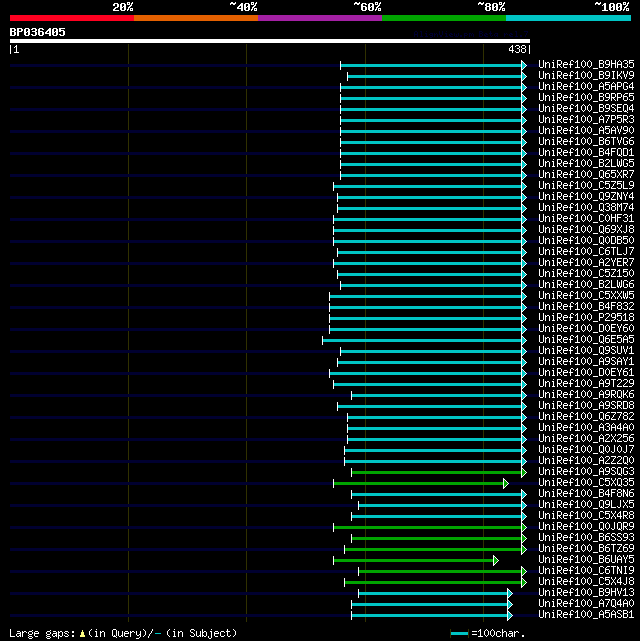Click the cyan alignment bar for UniRef100_Q6E5A5

[x=424, y=341]
